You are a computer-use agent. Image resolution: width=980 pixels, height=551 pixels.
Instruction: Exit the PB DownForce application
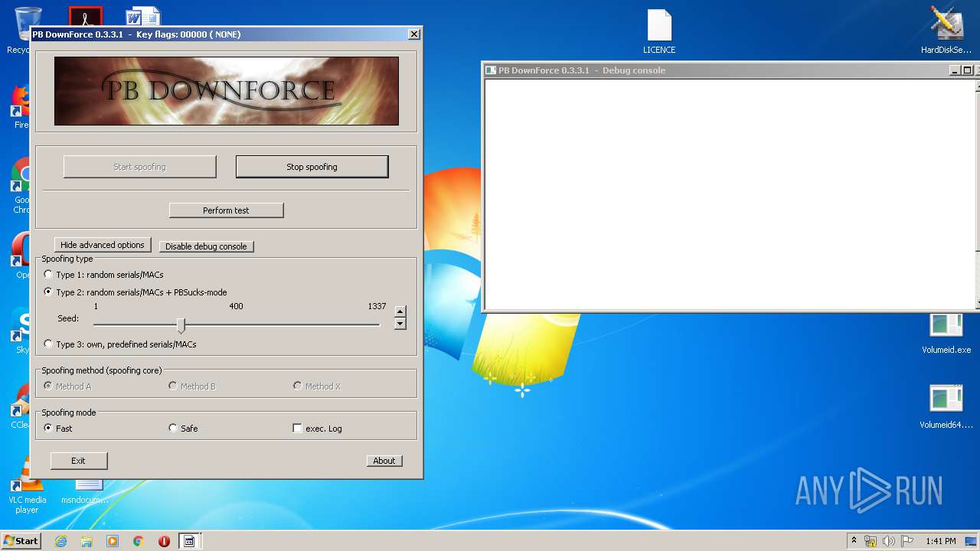point(78,461)
